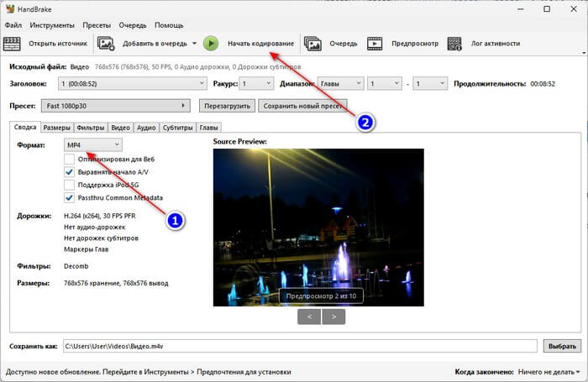Show next preview image with '>' button
Image resolution: width=588 pixels, height=382 pixels.
tap(333, 317)
